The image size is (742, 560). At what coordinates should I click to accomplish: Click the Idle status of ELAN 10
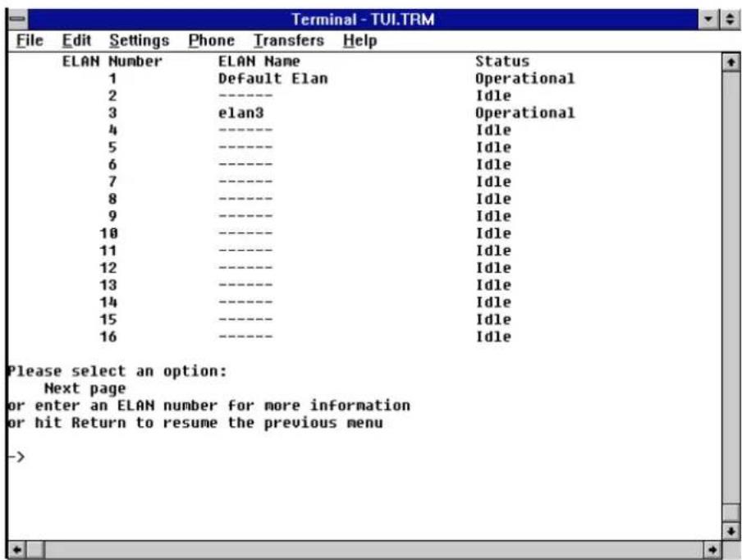click(x=493, y=234)
